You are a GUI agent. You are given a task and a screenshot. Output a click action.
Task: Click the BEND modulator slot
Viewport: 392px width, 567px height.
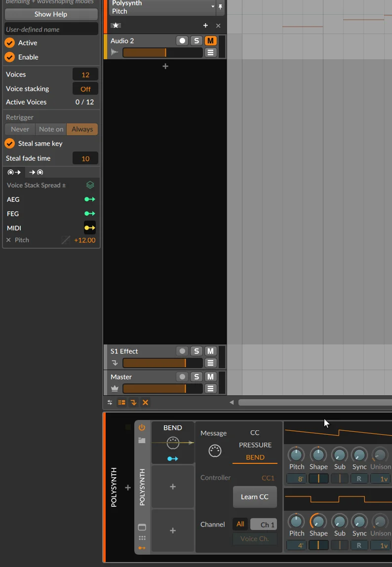pos(173,443)
